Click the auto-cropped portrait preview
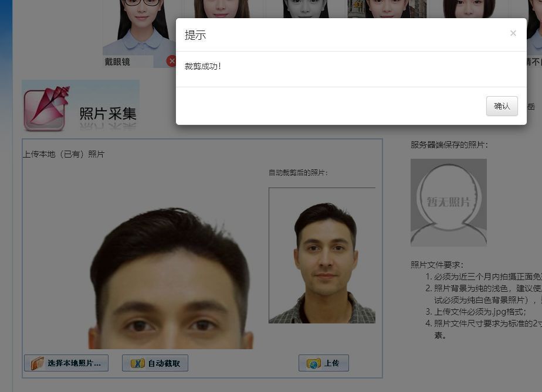Image resolution: width=542 pixels, height=392 pixels. pos(321,255)
